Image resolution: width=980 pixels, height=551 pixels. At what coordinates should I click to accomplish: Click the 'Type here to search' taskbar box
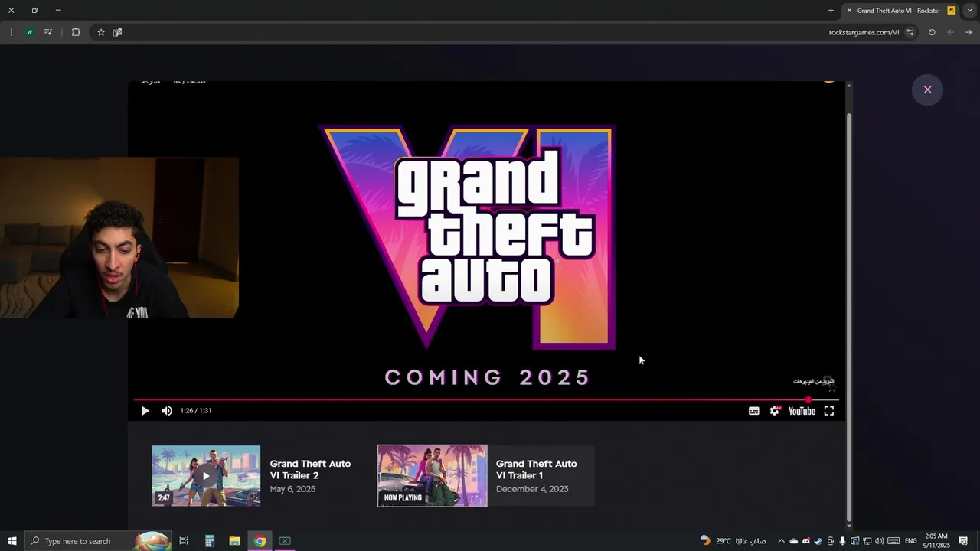click(x=98, y=541)
